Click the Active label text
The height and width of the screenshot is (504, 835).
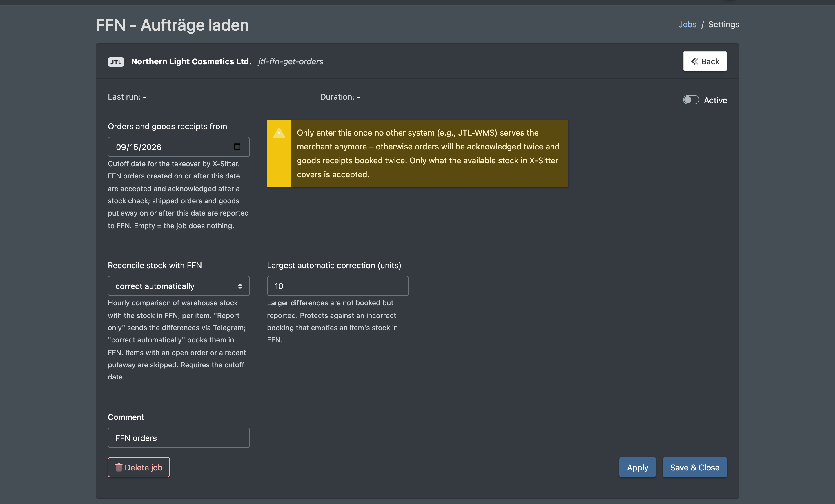[715, 100]
